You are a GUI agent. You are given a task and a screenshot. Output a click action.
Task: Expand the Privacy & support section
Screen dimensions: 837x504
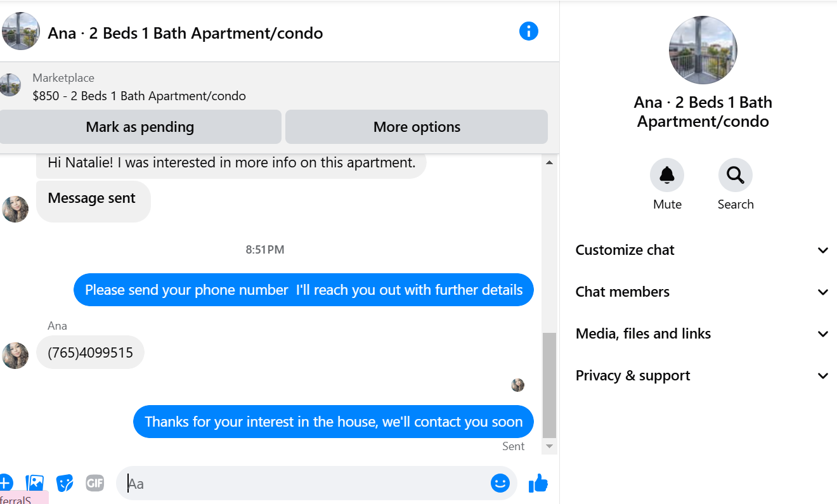(x=702, y=375)
